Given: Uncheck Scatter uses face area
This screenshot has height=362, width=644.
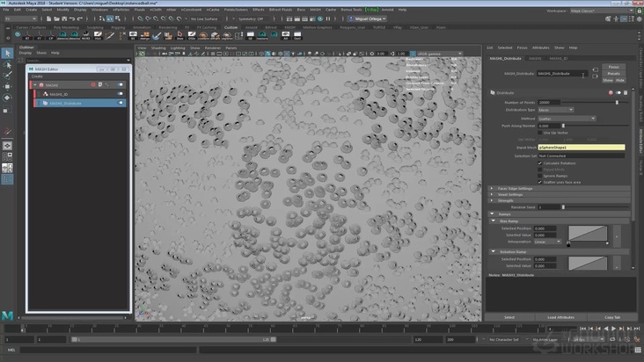Looking at the screenshot, I should pyautogui.click(x=540, y=182).
